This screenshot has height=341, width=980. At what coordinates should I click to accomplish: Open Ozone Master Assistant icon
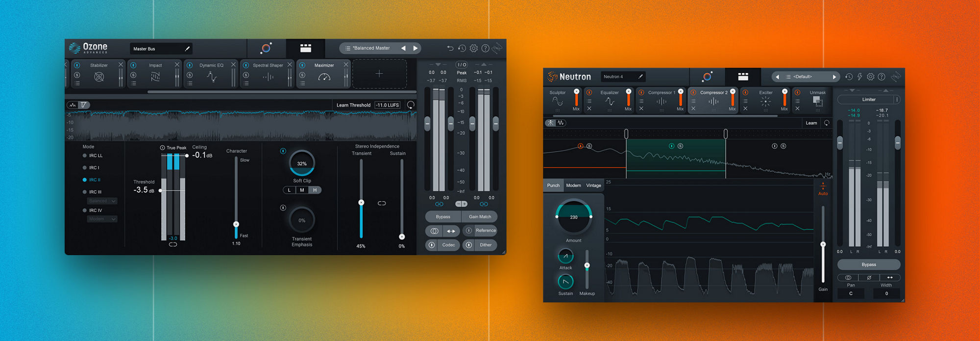[266, 48]
